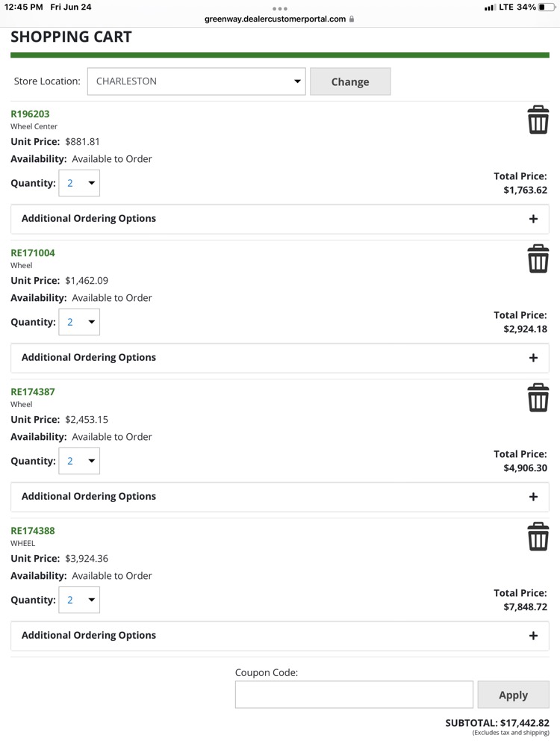The image size is (560, 747).
Task: Tap the battery indicator in status bar
Action: [x=547, y=7]
